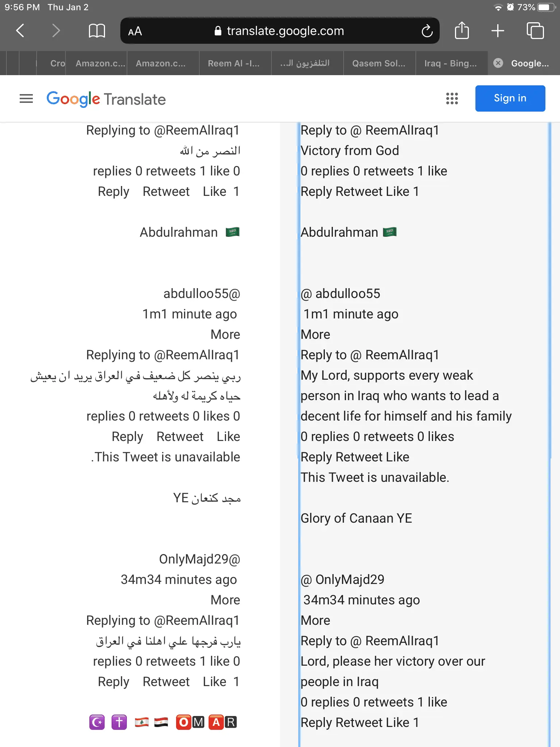560x747 pixels.
Task: Show the tab overview
Action: click(x=535, y=31)
